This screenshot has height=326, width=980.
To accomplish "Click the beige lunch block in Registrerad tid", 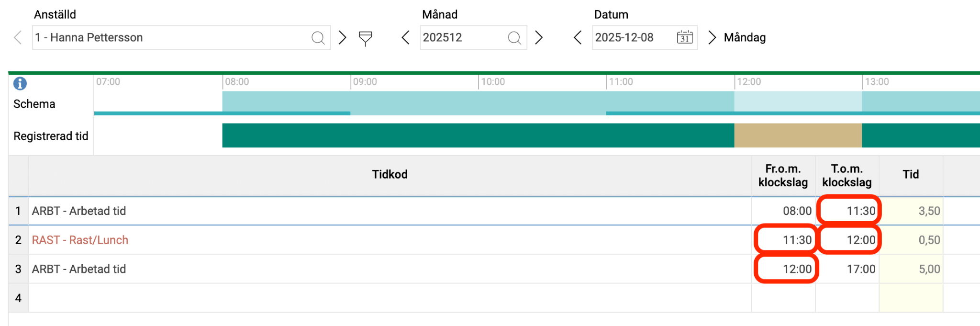I will [798, 135].
